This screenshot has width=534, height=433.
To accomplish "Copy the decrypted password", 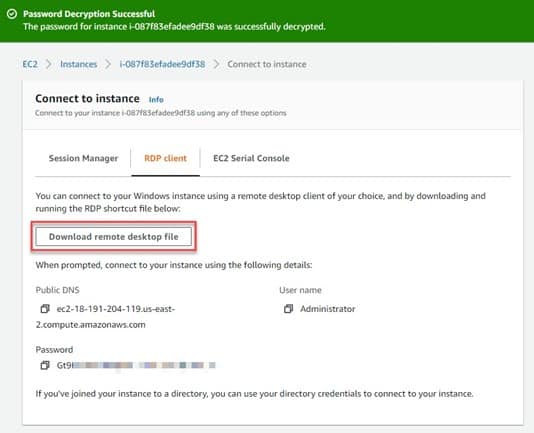I will [x=45, y=365].
